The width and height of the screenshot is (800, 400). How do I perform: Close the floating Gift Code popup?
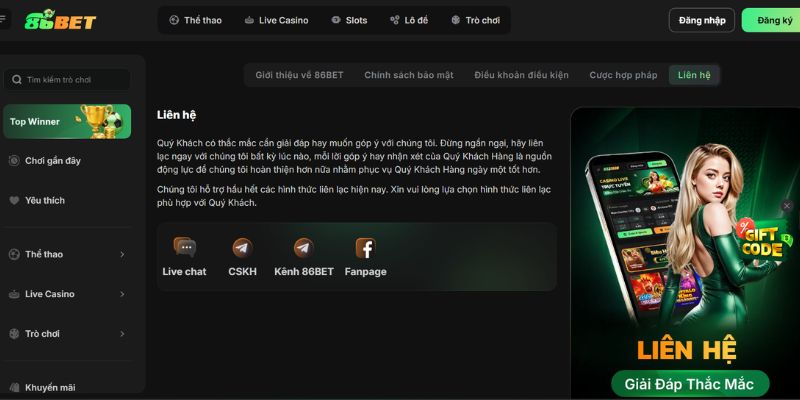tap(787, 206)
